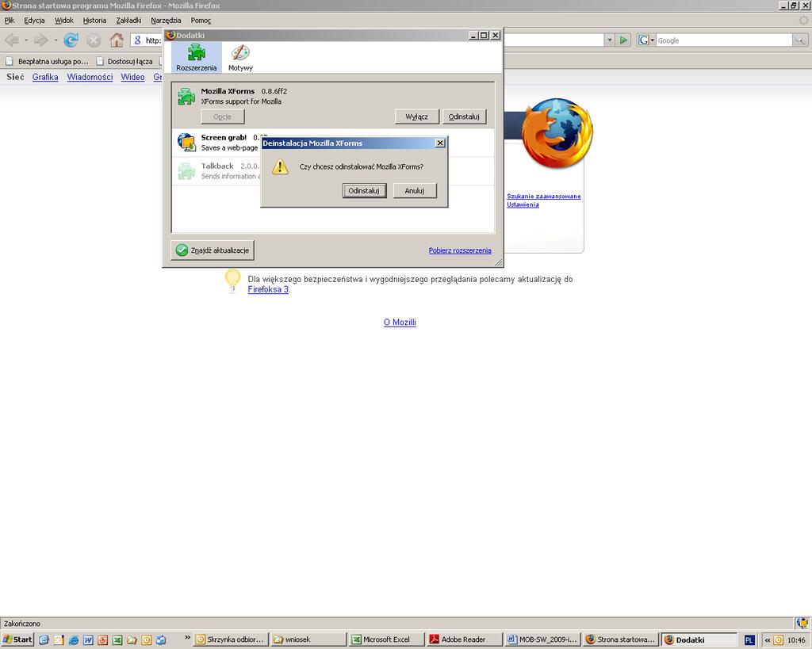Open the Bezpłatna usługa po... bookmark
The width and height of the screenshot is (812, 649).
[x=47, y=61]
